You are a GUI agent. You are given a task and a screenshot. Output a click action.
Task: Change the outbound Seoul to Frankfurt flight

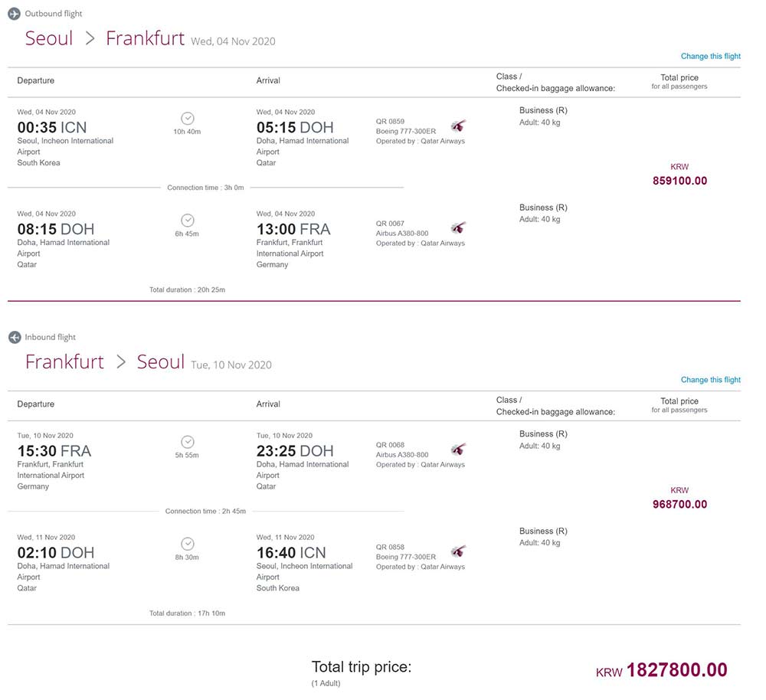tap(711, 56)
